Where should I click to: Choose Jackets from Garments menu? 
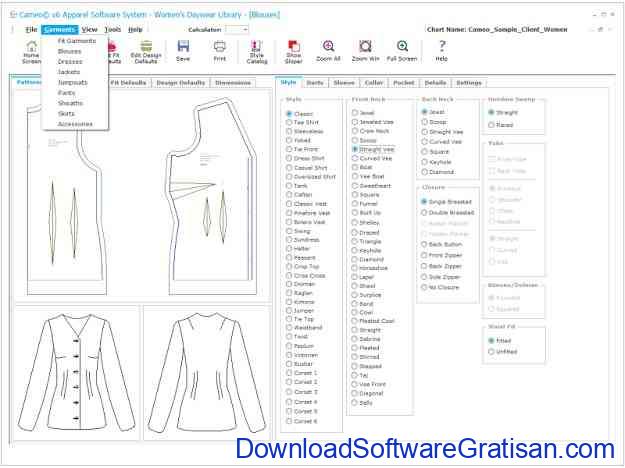pos(69,72)
